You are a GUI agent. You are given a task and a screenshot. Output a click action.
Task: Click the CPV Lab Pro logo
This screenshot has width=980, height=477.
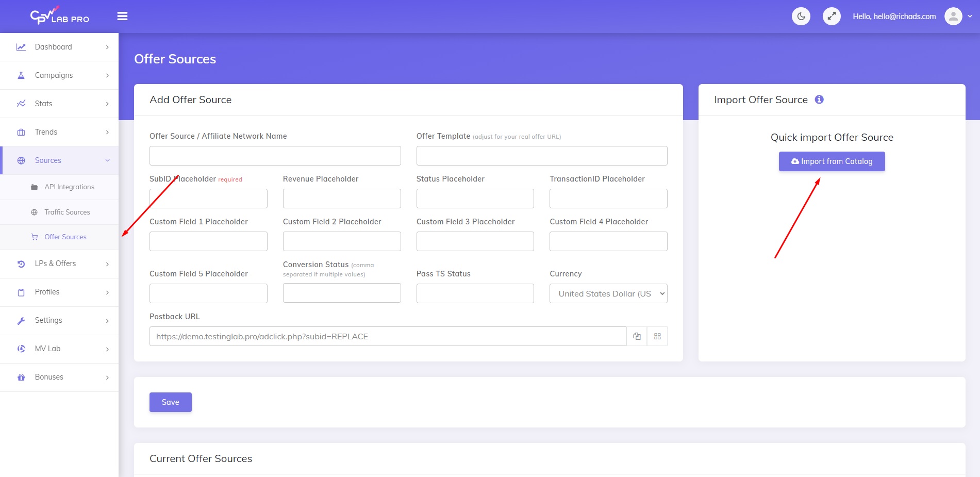(60, 15)
